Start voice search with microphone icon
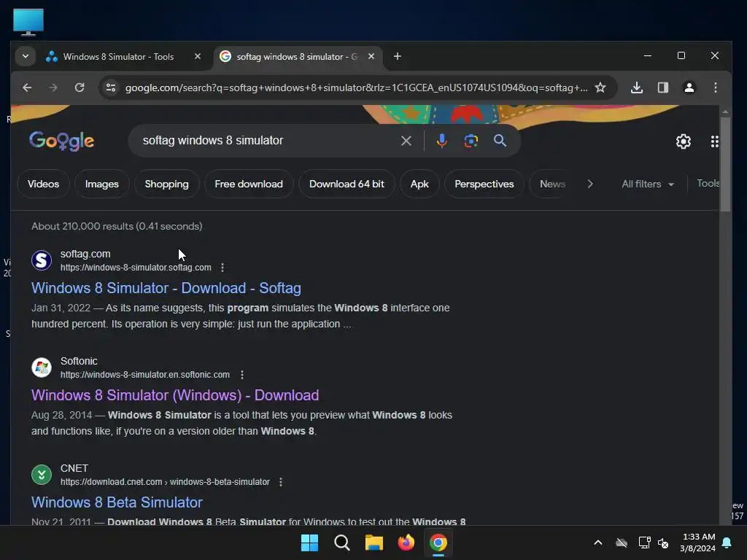 point(441,141)
